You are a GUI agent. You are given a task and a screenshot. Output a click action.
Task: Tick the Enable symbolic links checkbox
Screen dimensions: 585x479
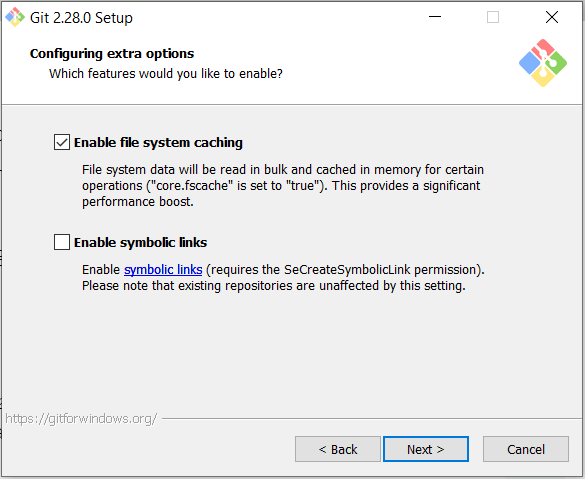(62, 242)
